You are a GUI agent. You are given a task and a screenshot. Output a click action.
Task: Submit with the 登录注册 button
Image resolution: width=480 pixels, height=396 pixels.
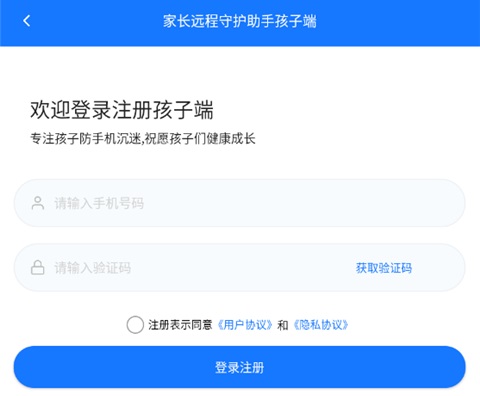239,367
